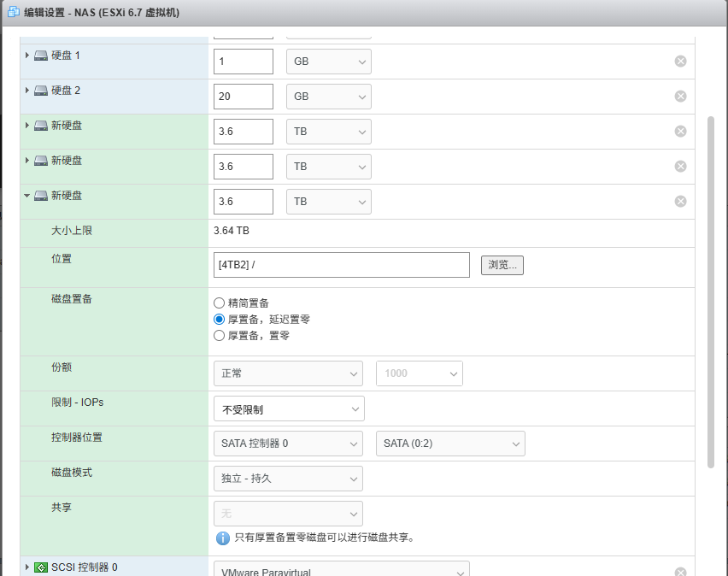Image resolution: width=728 pixels, height=576 pixels.
Task: Click the 硬盘 2 disk icon
Action: [x=41, y=91]
